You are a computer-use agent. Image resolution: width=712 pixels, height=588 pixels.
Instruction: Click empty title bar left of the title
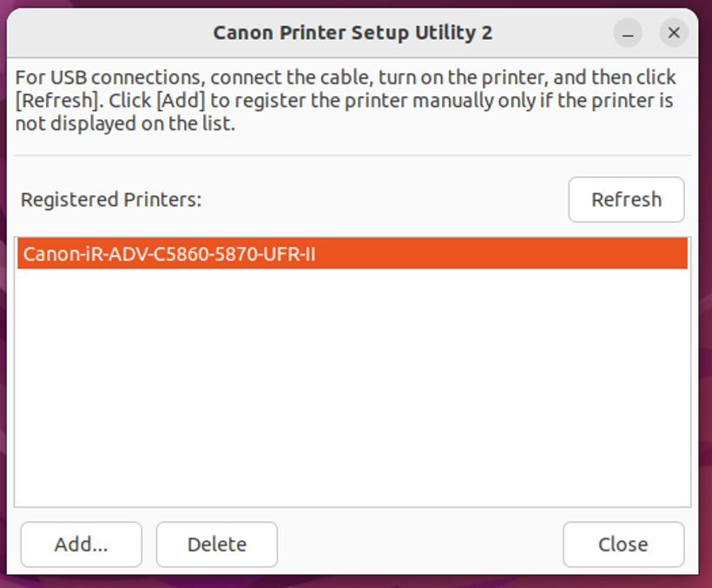(104, 33)
